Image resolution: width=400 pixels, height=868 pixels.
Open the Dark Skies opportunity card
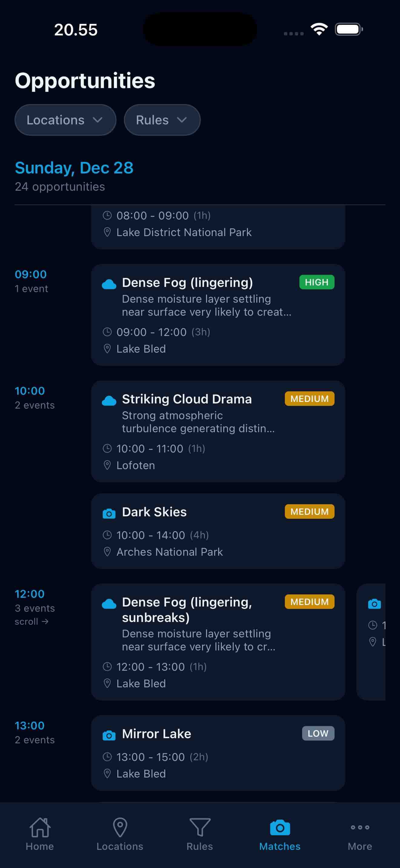(x=218, y=531)
